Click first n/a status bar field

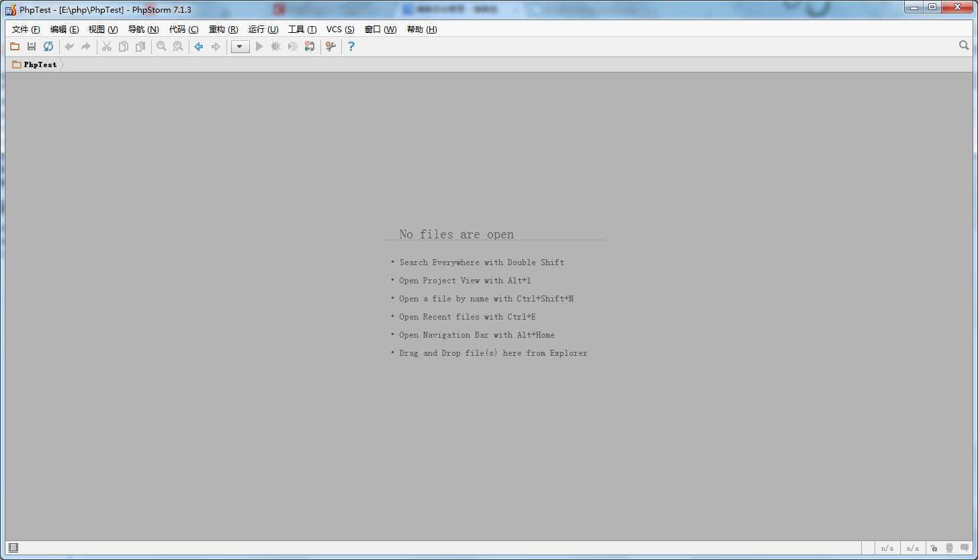887,548
